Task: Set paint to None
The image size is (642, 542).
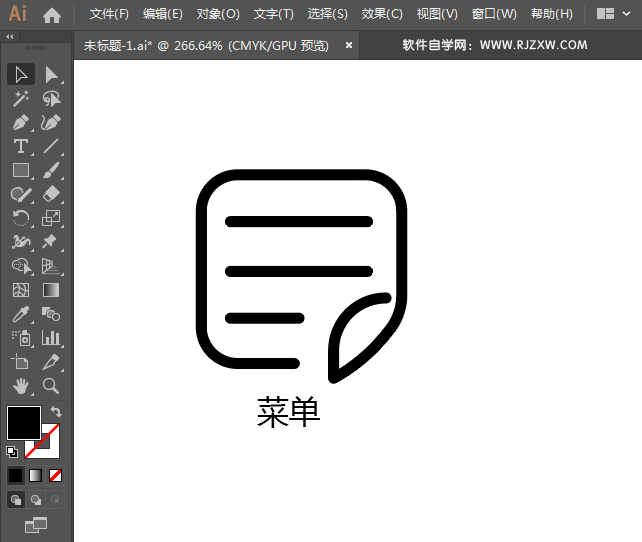Action: (56, 475)
